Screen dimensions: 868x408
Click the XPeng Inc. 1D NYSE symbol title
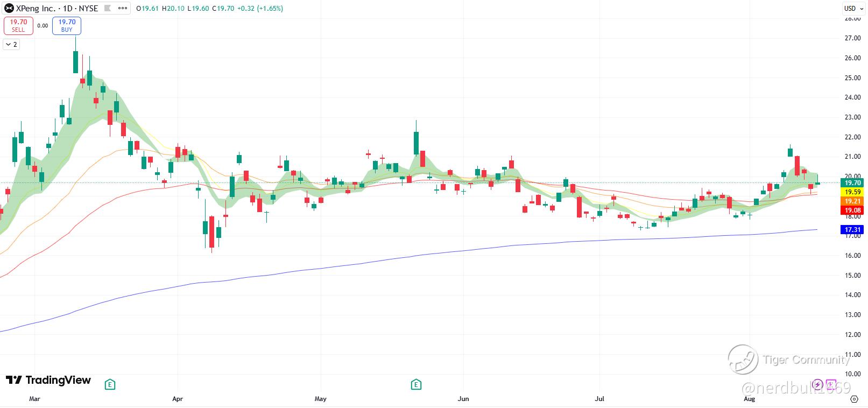[x=57, y=8]
